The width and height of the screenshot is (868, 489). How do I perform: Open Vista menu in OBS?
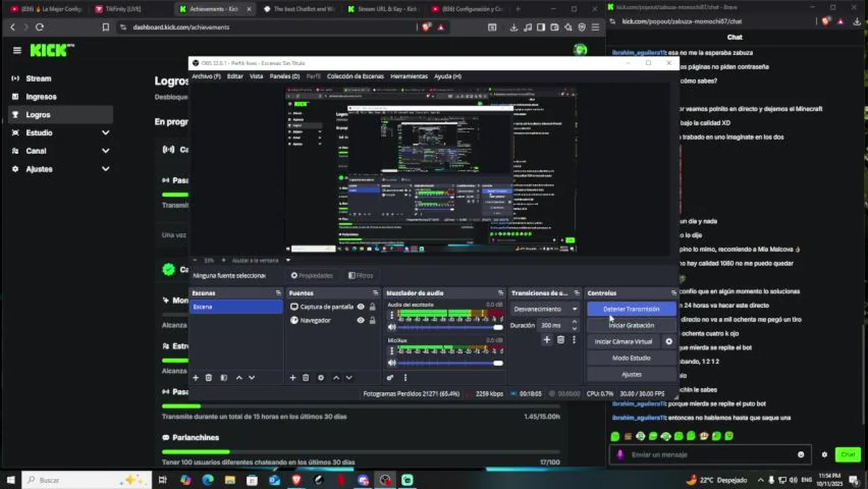point(256,76)
